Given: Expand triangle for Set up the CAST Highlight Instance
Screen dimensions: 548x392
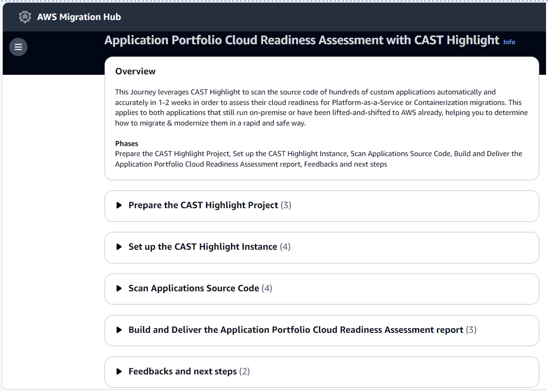Looking at the screenshot, I should click(119, 247).
